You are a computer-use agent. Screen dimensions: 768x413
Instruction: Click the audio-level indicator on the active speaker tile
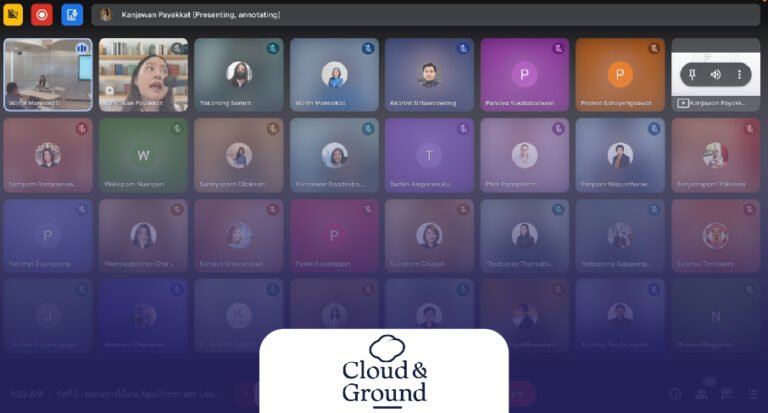(82, 48)
